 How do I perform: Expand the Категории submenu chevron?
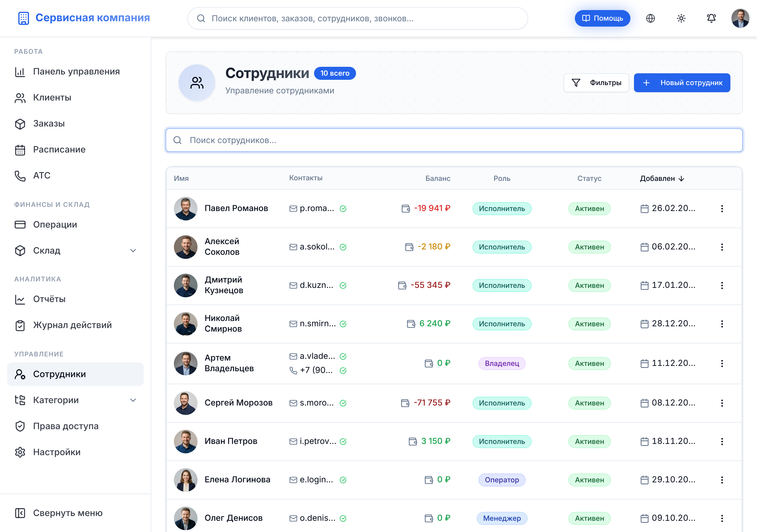[x=133, y=400]
